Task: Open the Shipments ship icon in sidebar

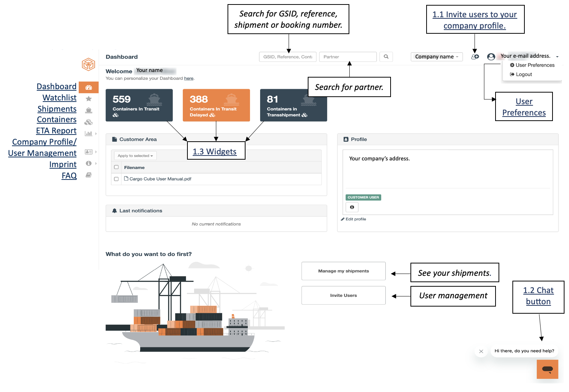Action: click(x=89, y=110)
